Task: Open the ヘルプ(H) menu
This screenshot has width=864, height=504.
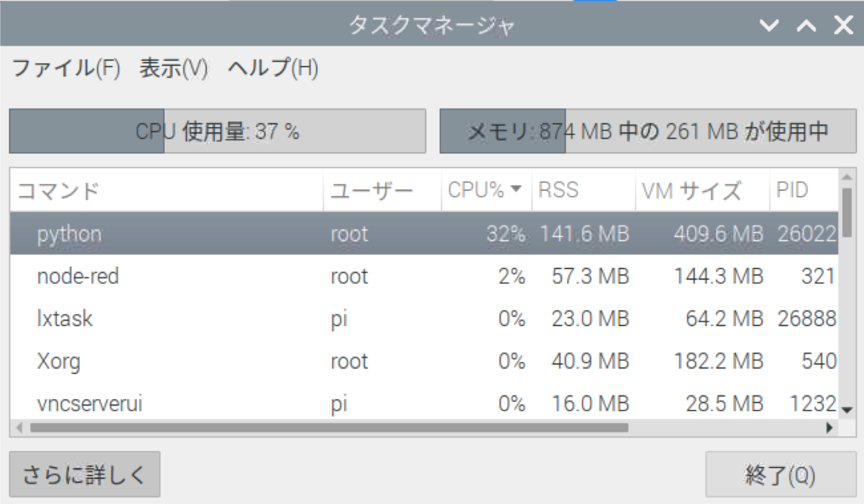Action: 273,68
